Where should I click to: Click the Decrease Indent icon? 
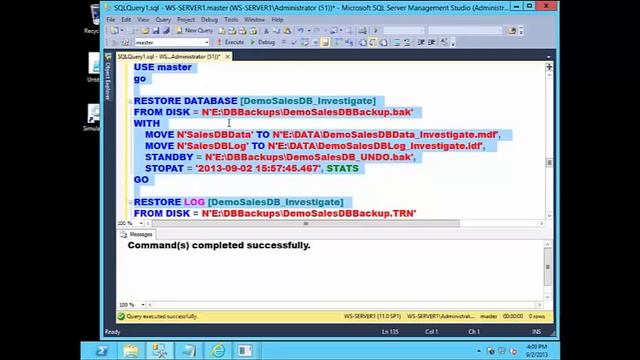[421, 42]
